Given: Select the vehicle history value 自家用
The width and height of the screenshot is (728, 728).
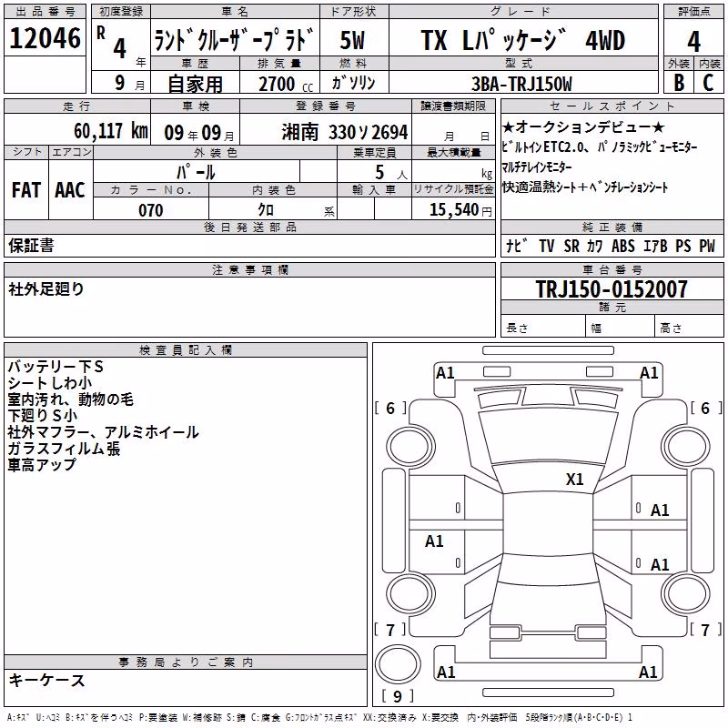Looking at the screenshot, I should point(195,84).
